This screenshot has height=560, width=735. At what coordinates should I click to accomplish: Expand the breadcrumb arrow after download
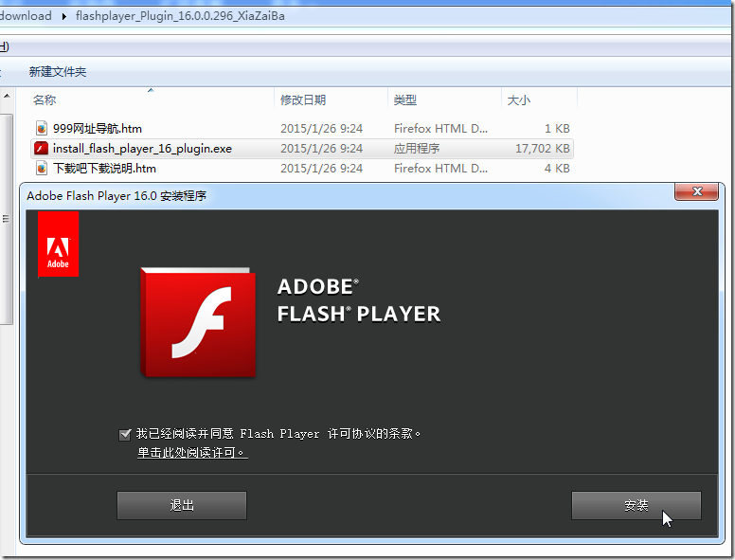[x=64, y=16]
